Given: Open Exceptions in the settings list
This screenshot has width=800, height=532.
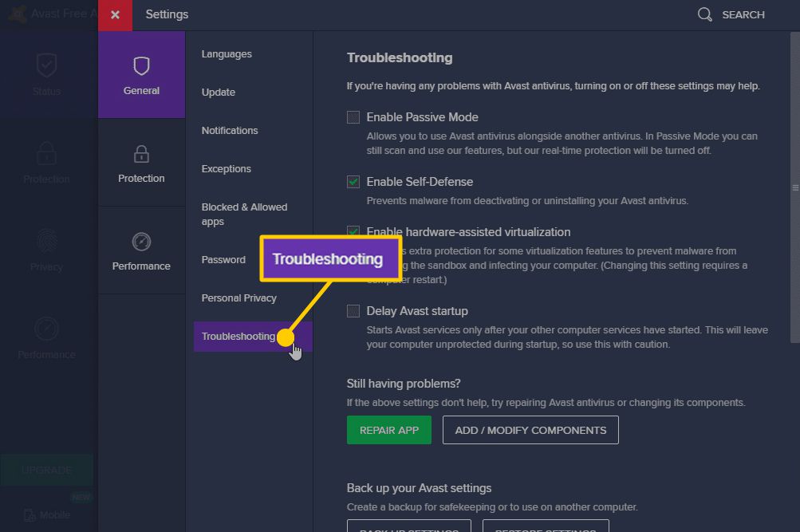Looking at the screenshot, I should [x=227, y=169].
